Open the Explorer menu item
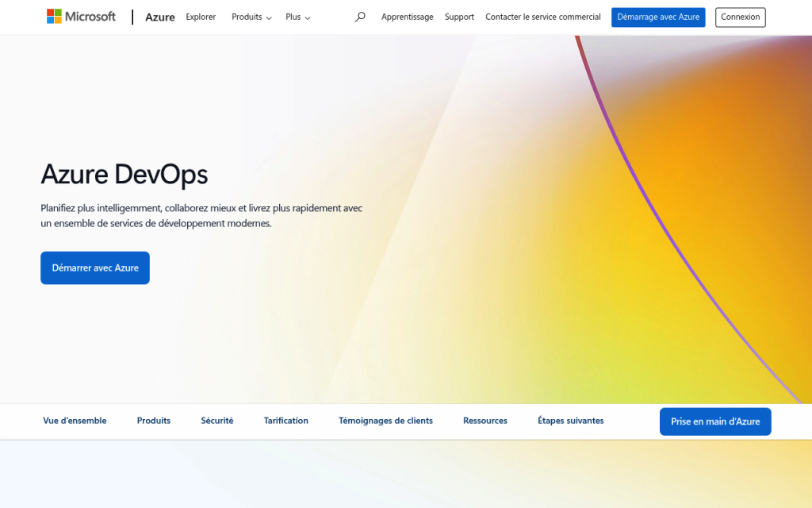This screenshot has height=508, width=812. click(x=201, y=17)
